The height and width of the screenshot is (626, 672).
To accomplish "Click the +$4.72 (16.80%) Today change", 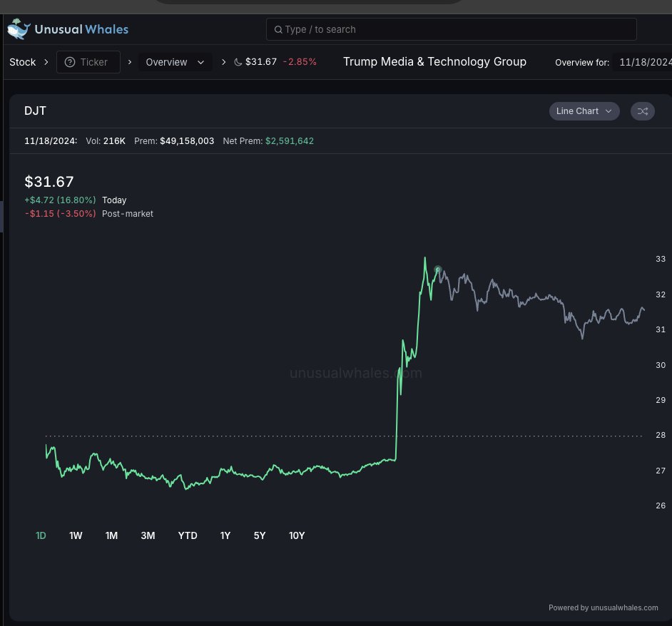I will click(x=60, y=200).
